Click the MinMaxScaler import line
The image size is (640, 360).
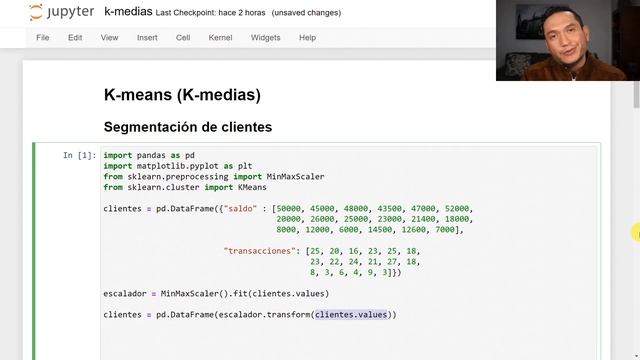(214, 177)
